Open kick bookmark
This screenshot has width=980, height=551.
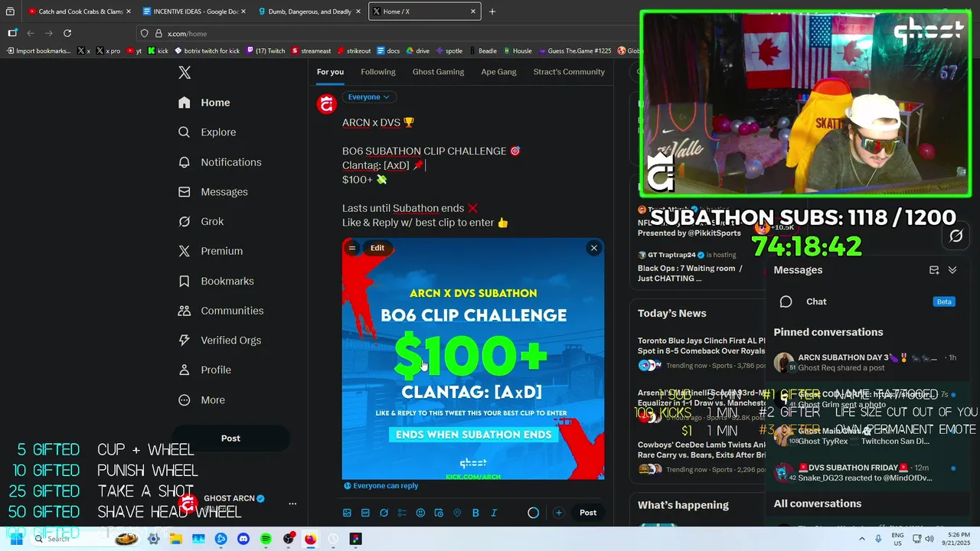pos(158,51)
